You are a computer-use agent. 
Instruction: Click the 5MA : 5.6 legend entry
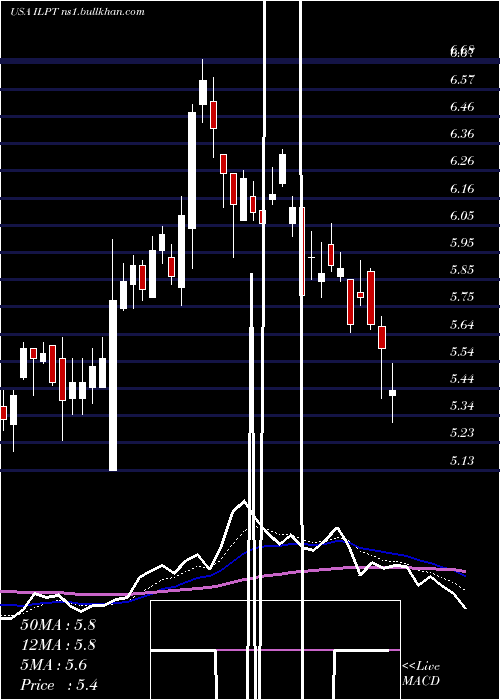click(x=54, y=665)
